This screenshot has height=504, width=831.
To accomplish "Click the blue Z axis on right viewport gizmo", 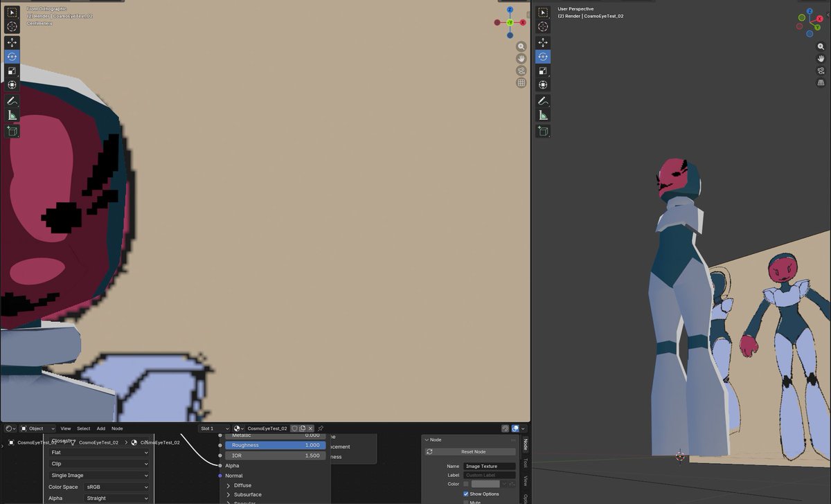I will click(811, 10).
